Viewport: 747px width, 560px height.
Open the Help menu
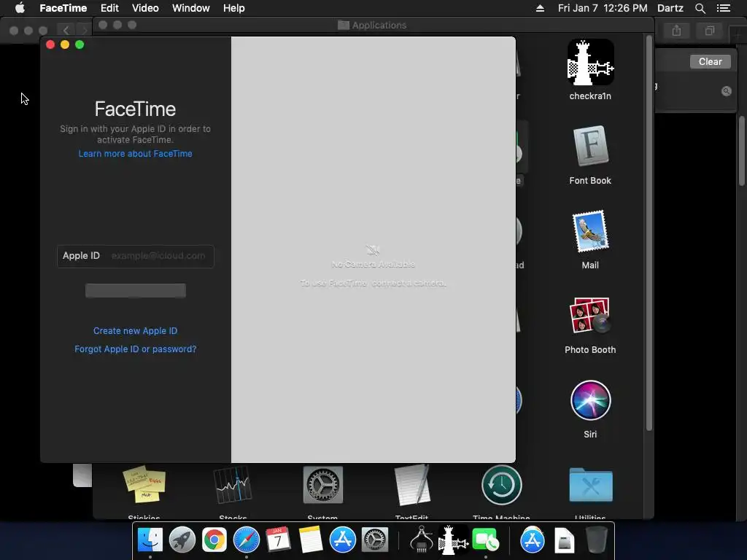234,8
